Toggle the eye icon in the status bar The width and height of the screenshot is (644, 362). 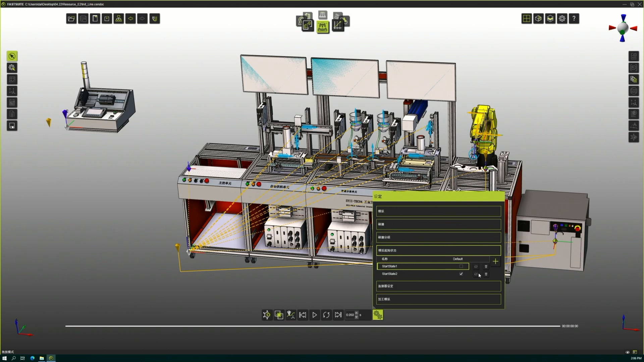[x=628, y=352]
